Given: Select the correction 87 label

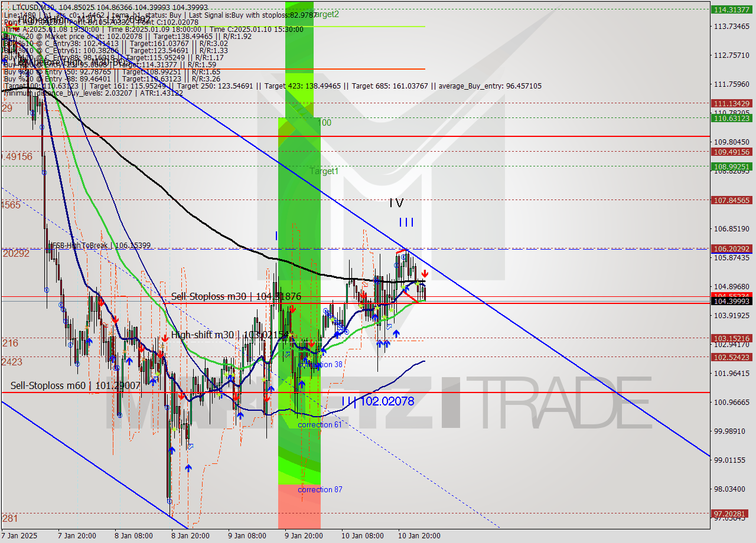Looking at the screenshot, I should tap(320, 490).
